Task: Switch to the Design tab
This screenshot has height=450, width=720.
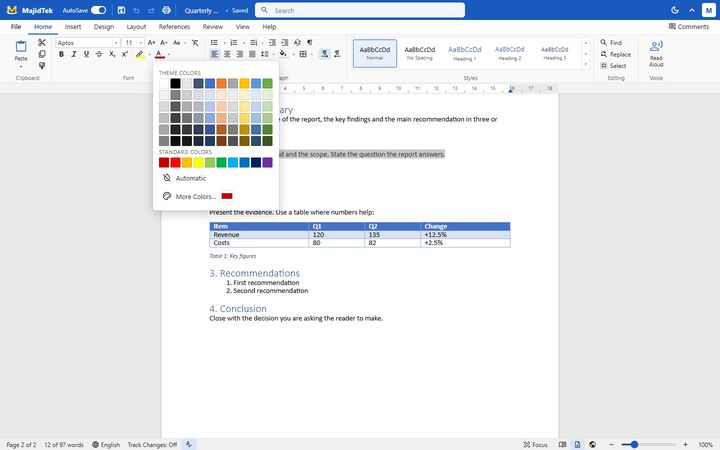Action: pos(104,27)
